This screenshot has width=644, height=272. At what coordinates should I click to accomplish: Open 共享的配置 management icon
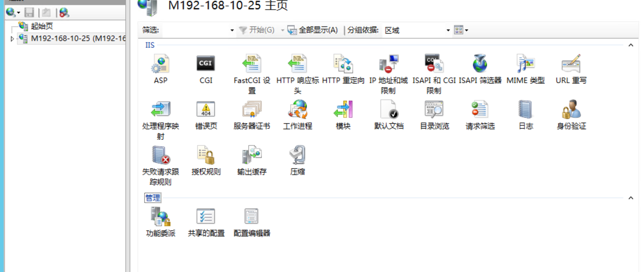point(206,216)
